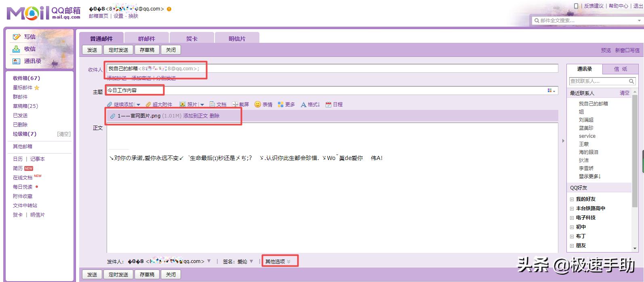Click the 格式 letter A icon
This screenshot has height=282, width=644.
pos(303,104)
